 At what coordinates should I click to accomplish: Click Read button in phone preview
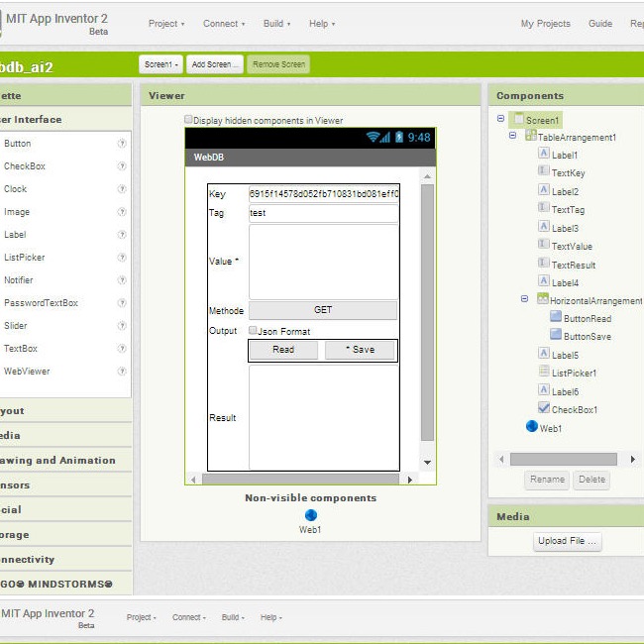283,350
